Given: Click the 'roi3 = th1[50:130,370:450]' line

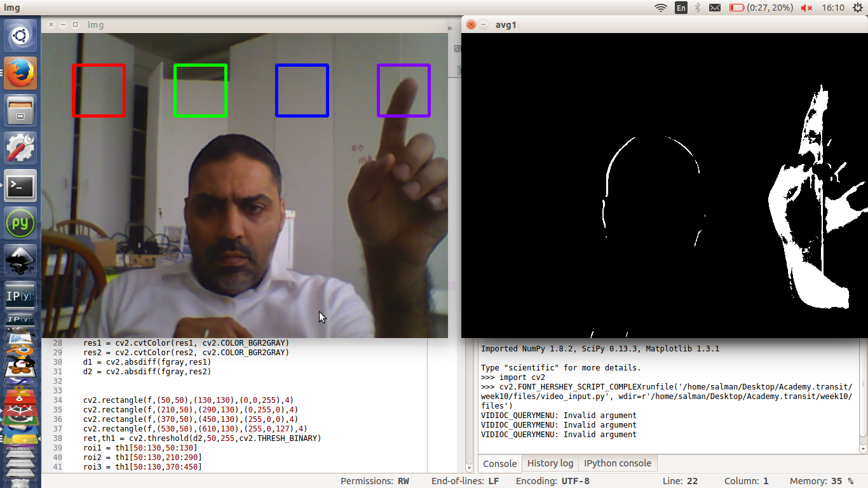Looking at the screenshot, I should click(142, 467).
